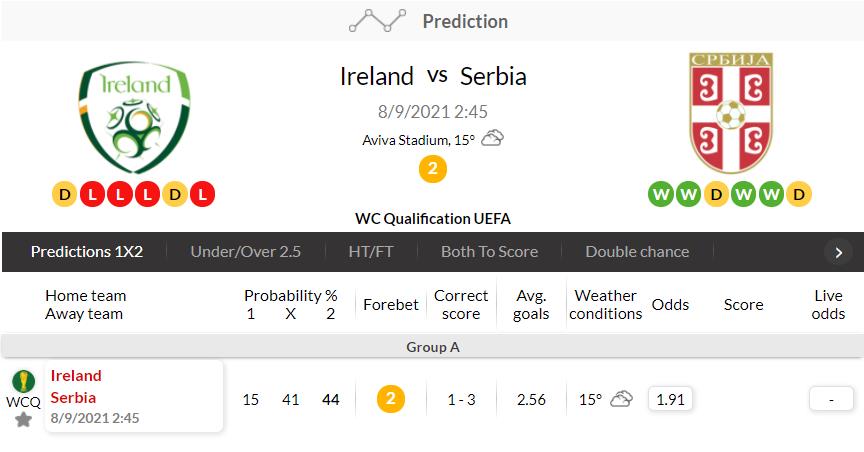Click the yellow prediction 2 circle under the stadium
Image resolution: width=864 pixels, height=452 pixels.
click(432, 169)
